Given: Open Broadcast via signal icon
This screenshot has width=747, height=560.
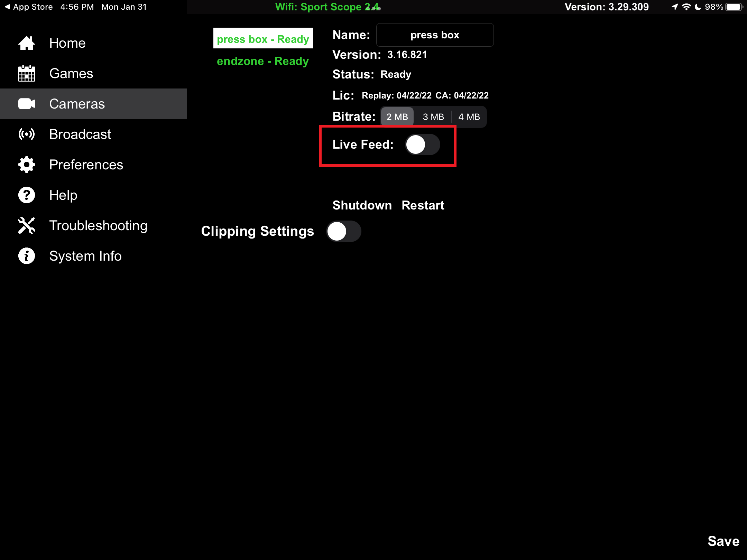Looking at the screenshot, I should (x=27, y=134).
